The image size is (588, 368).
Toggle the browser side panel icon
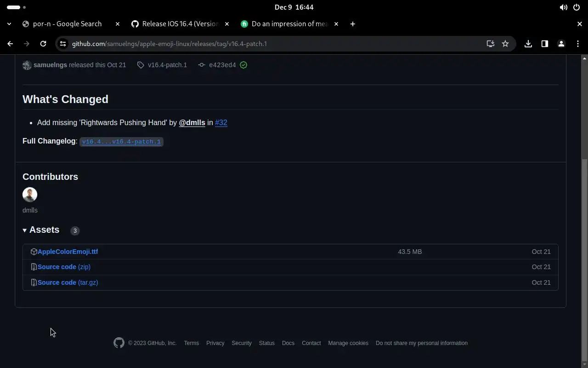pos(545,44)
